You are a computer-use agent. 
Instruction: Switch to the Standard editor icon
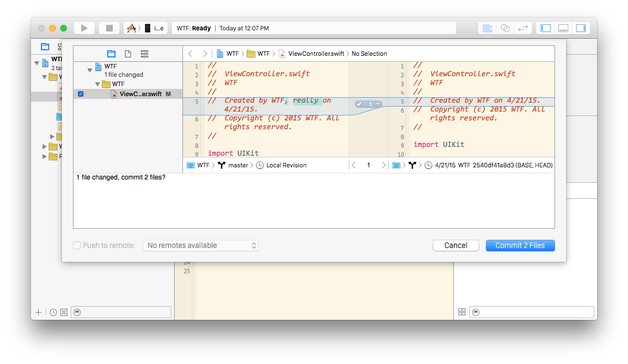487,28
